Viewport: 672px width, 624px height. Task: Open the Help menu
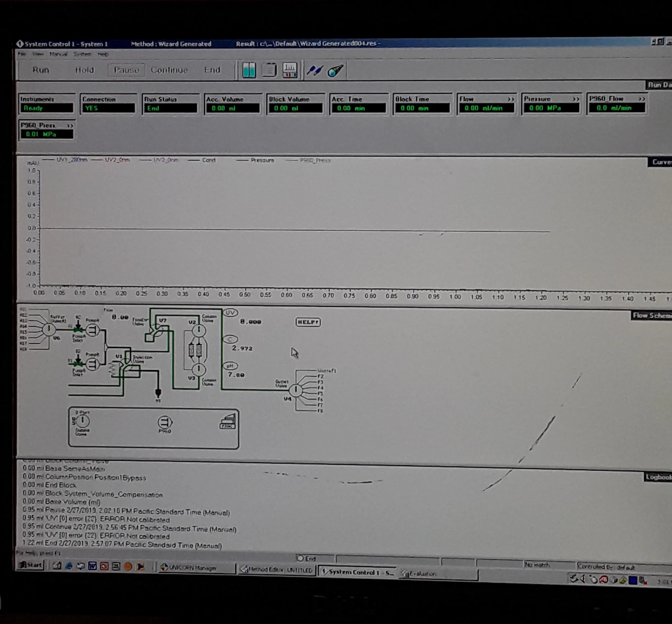pos(103,54)
